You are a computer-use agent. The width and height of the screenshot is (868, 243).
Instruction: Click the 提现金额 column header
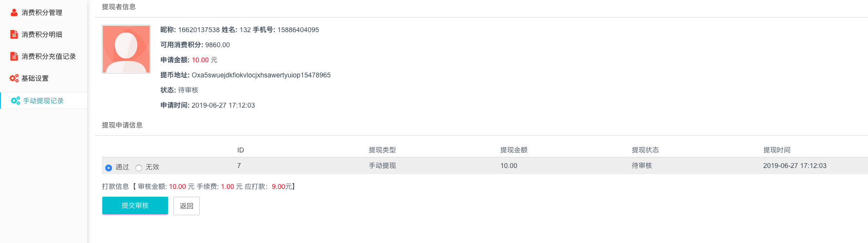(x=514, y=150)
